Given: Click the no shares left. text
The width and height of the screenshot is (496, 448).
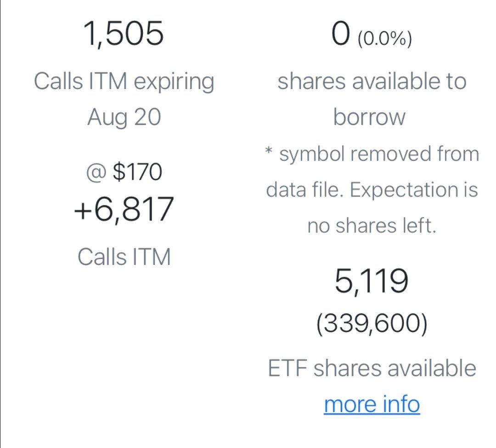Looking at the screenshot, I should [372, 225].
